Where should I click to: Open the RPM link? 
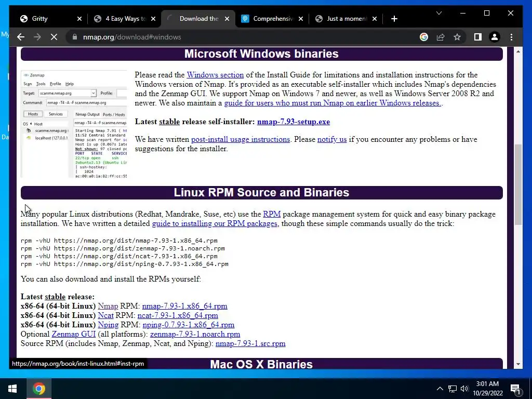click(x=272, y=214)
